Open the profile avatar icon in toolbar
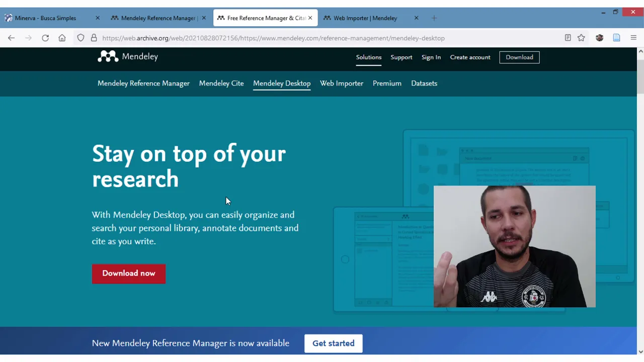Screen dimensions: 644x362 pos(599,38)
